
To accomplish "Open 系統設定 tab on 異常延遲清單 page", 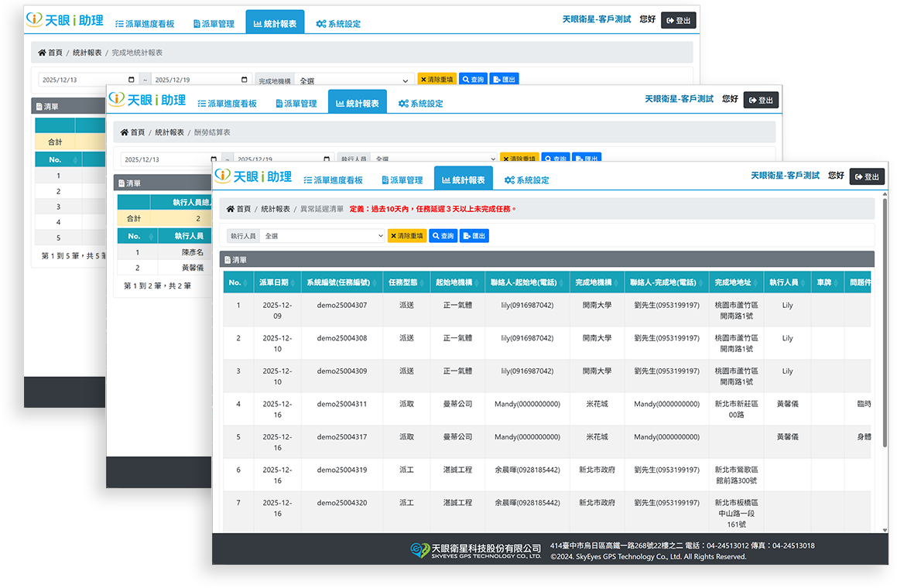I will [526, 179].
